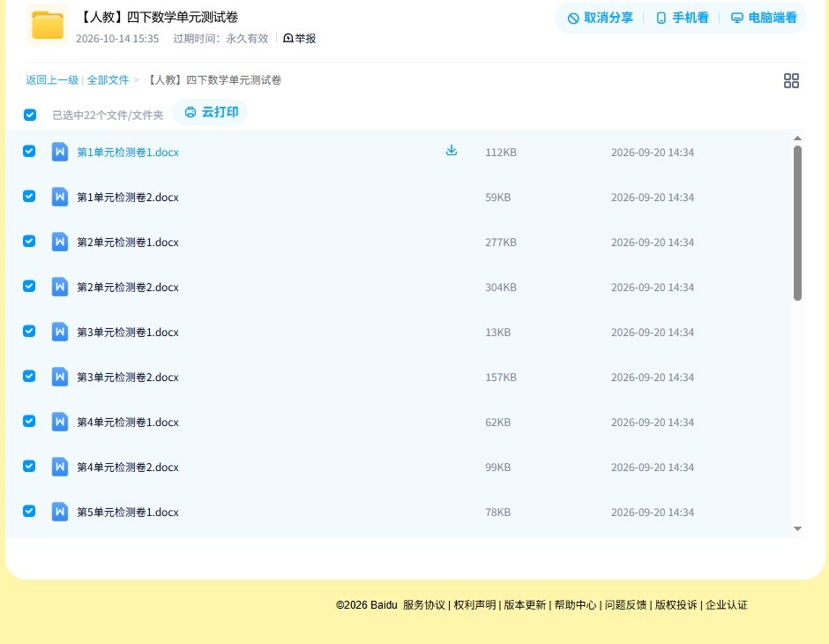Open file 第1单元检测卷1.docx
Screen dimensions: 829x644
click(x=128, y=153)
